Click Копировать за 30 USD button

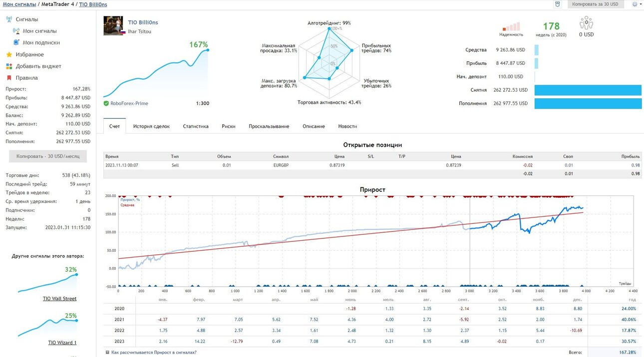coord(595,4)
